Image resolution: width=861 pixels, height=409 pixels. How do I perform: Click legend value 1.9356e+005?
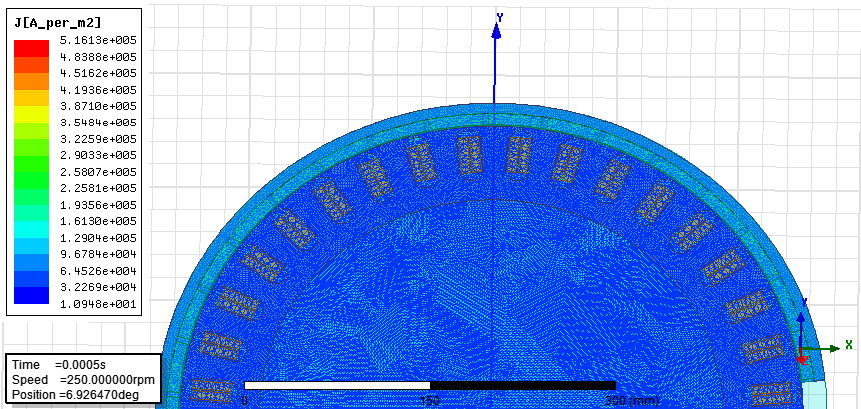coord(99,205)
